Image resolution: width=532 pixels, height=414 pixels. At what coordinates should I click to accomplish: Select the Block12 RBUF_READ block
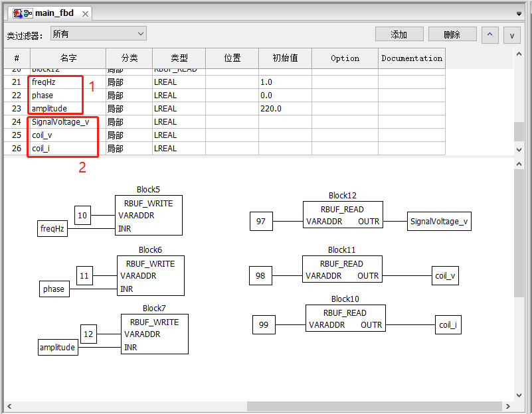(x=343, y=214)
